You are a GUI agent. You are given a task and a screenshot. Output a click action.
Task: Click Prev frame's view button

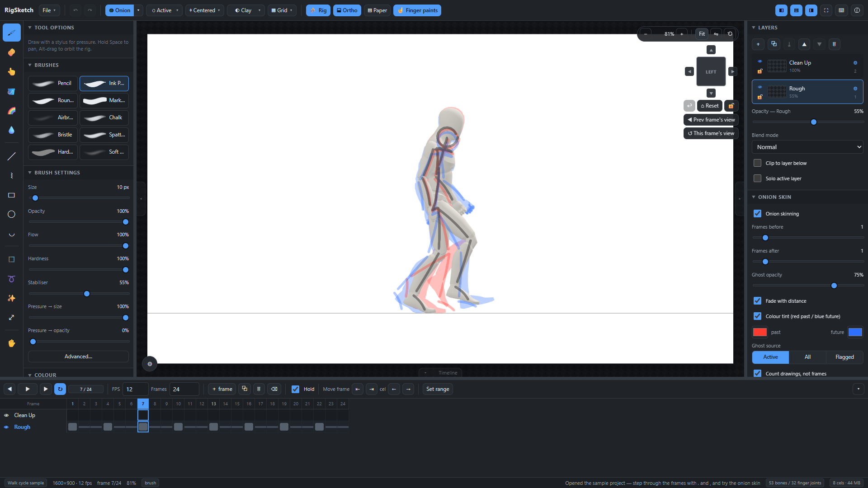[711, 120]
